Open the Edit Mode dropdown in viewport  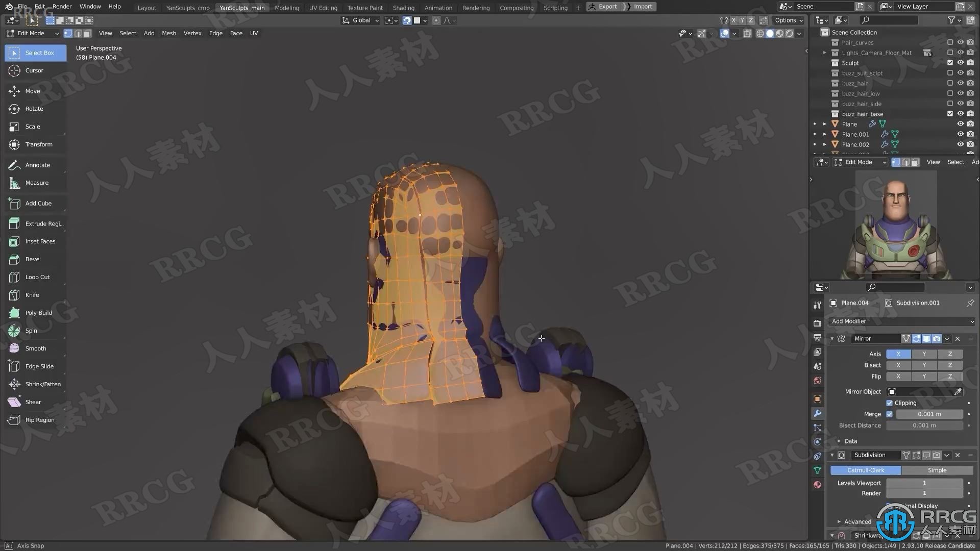point(33,33)
